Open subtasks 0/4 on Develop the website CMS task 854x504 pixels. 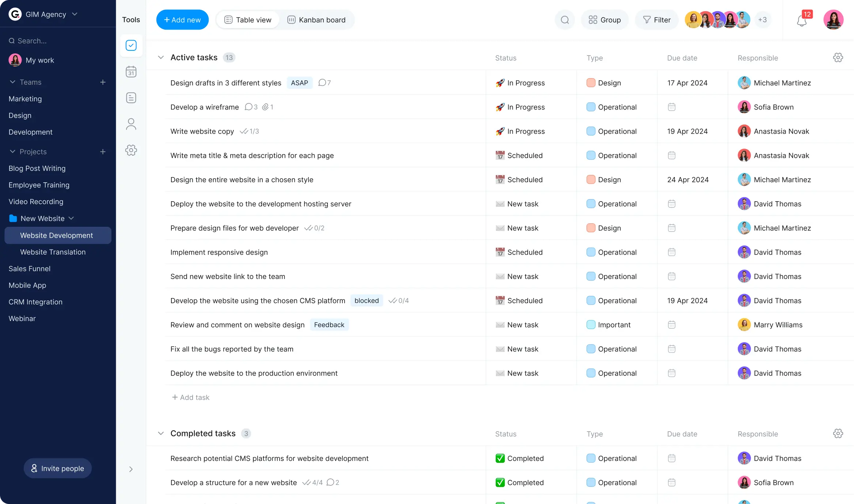398,301
